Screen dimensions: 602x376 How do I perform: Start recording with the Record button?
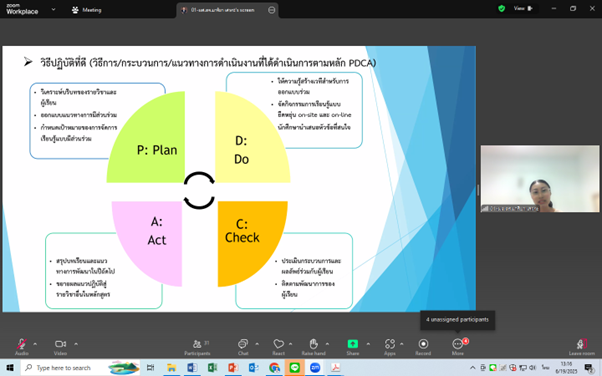coord(423,346)
